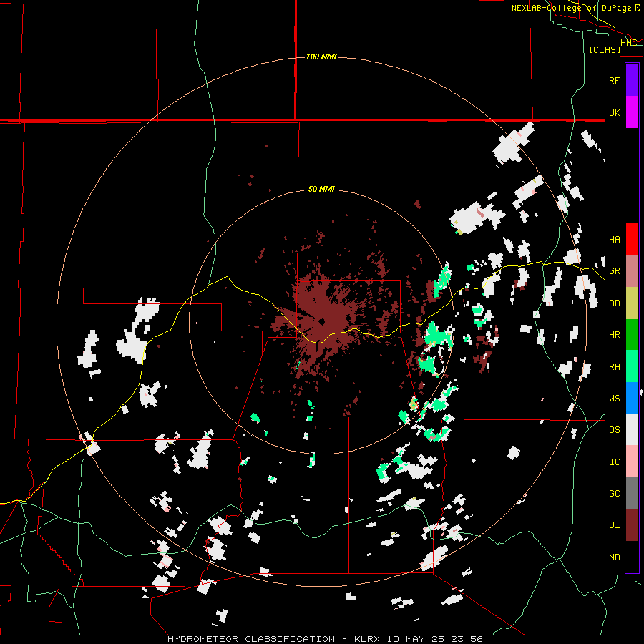Click the "[CLAS]" label above the legend

[x=605, y=50]
